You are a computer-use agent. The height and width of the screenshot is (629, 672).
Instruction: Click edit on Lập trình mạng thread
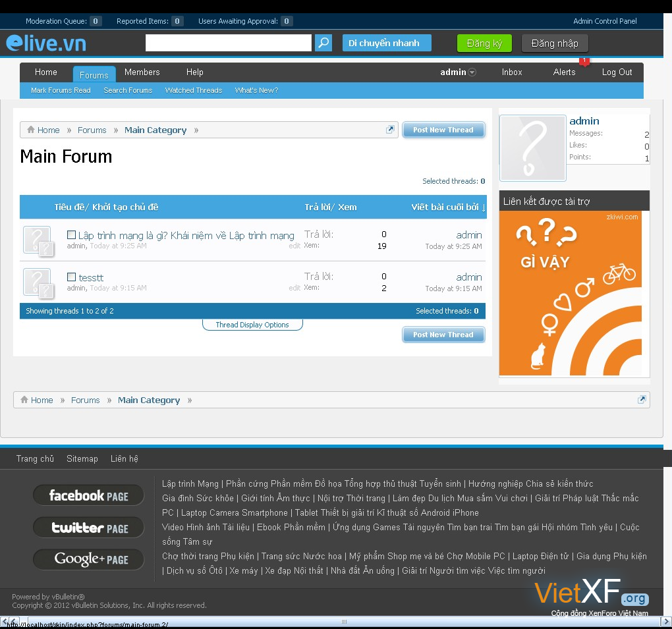(x=294, y=246)
